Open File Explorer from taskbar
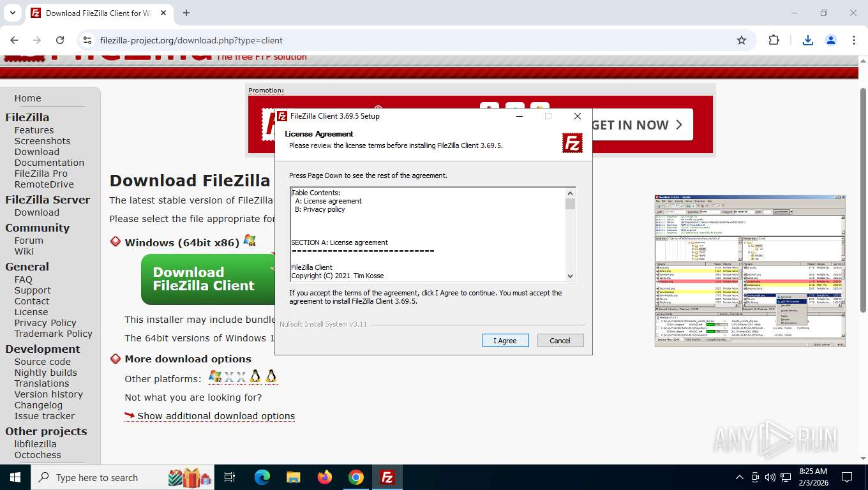868x490 pixels. pos(293,477)
